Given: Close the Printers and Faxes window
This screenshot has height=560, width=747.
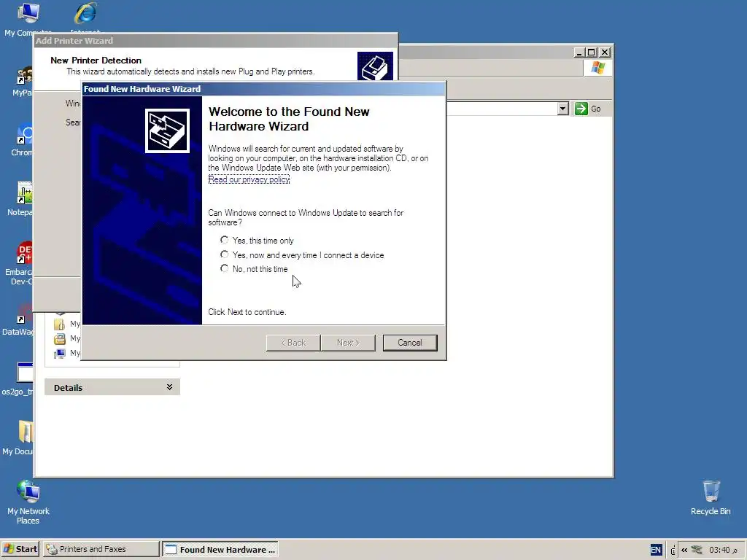Looking at the screenshot, I should pos(605,52).
